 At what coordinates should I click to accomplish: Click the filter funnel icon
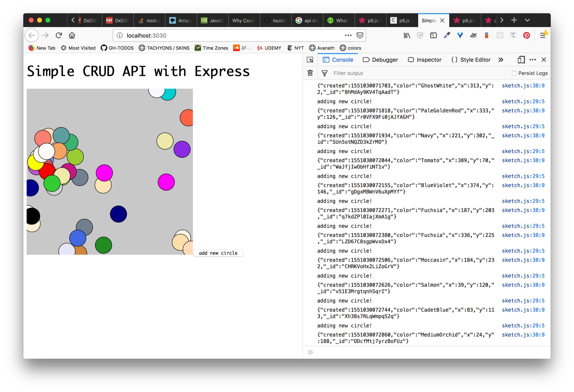324,73
